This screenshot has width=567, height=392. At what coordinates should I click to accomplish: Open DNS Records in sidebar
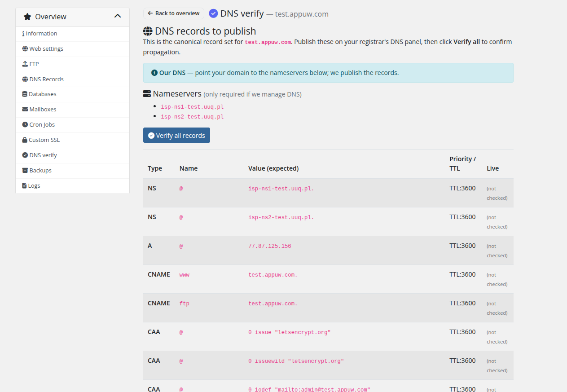(x=72, y=79)
